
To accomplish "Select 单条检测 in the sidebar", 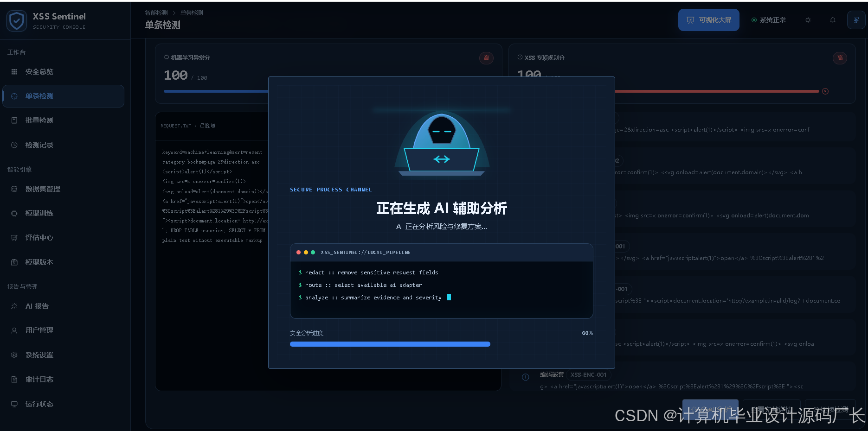I will 64,96.
